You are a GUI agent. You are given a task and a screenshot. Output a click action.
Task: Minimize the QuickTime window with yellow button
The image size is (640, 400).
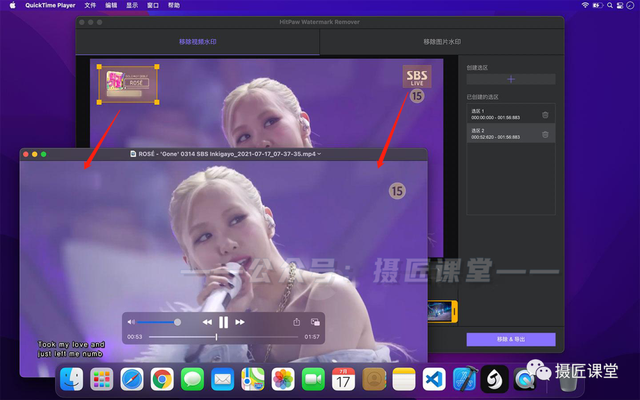35,154
